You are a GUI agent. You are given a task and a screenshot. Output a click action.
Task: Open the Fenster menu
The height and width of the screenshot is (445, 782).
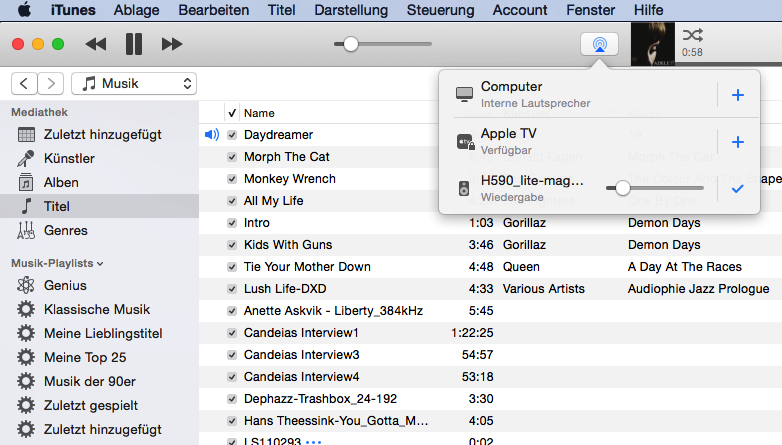[590, 10]
